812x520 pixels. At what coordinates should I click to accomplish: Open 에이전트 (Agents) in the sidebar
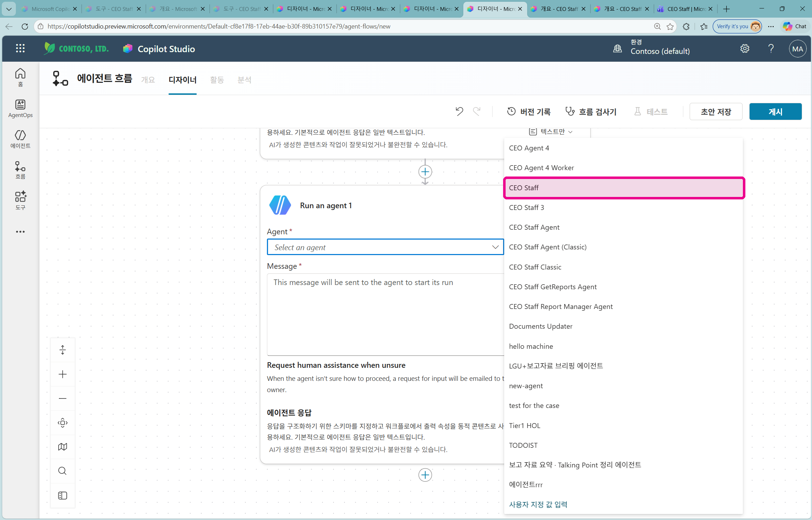pos(20,139)
